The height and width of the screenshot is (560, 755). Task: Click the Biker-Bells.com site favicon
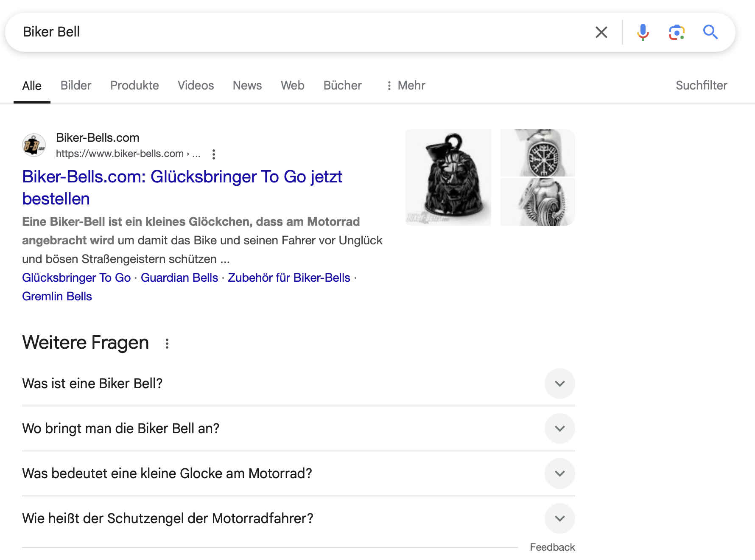34,145
